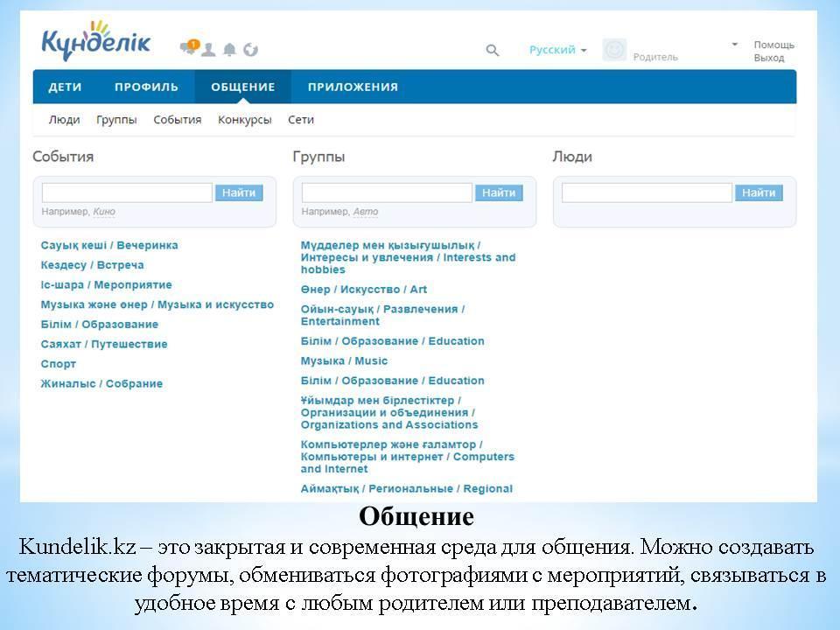Image resolution: width=840 pixels, height=630 pixels.
Task: Open Іс-шара / Мероприятие events category
Action: click(106, 285)
